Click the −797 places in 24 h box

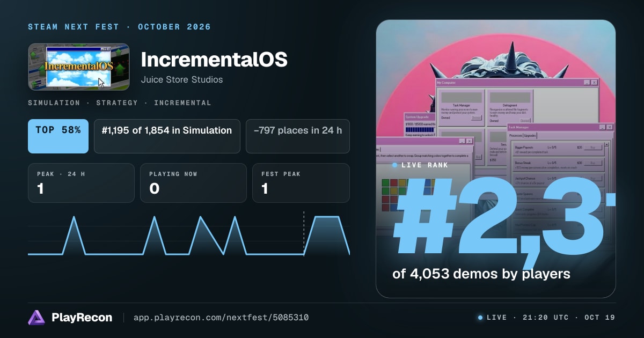[x=298, y=136]
